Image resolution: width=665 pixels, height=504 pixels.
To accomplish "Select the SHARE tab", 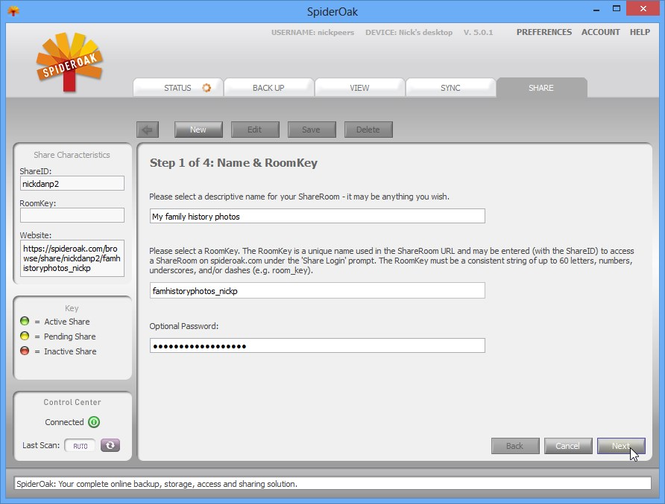I will point(542,88).
